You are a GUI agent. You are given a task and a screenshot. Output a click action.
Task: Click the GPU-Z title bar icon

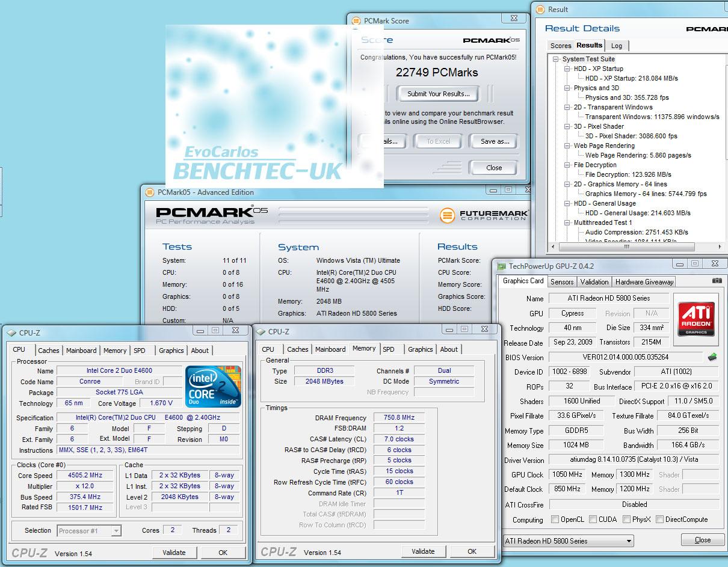(501, 266)
